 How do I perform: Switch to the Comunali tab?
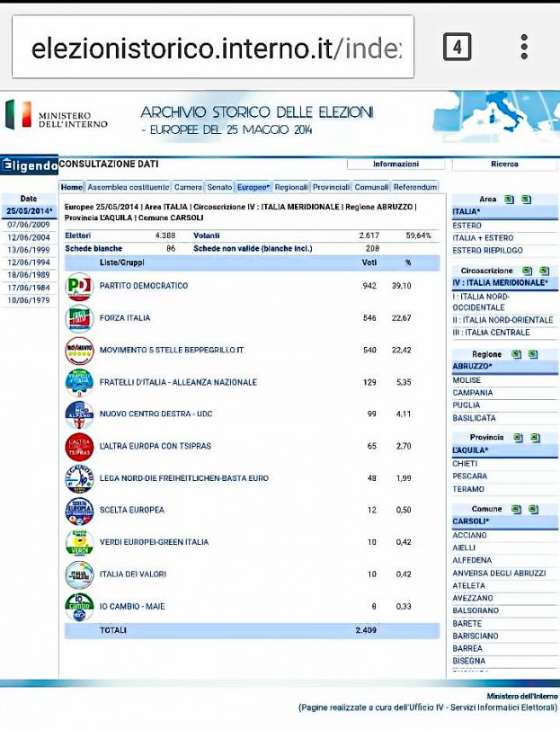coord(371,187)
